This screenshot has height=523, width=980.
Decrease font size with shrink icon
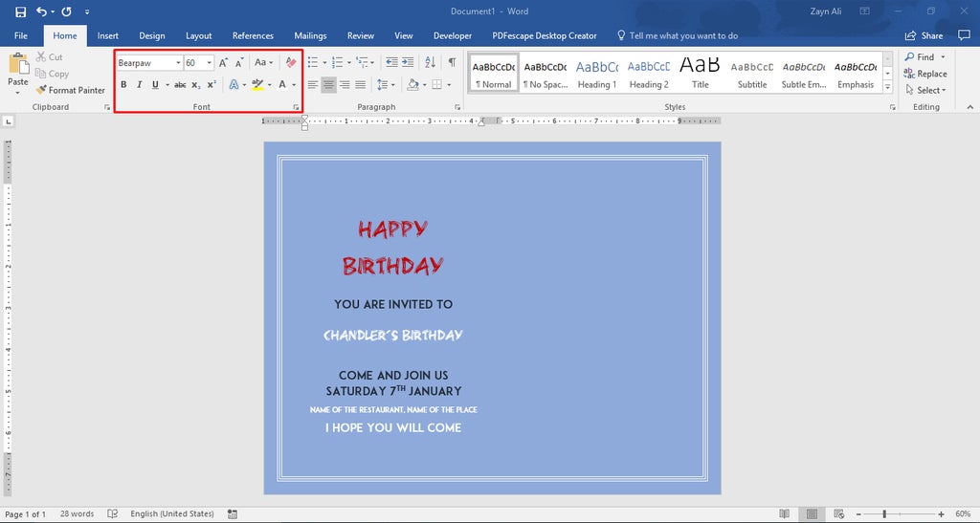(x=238, y=62)
